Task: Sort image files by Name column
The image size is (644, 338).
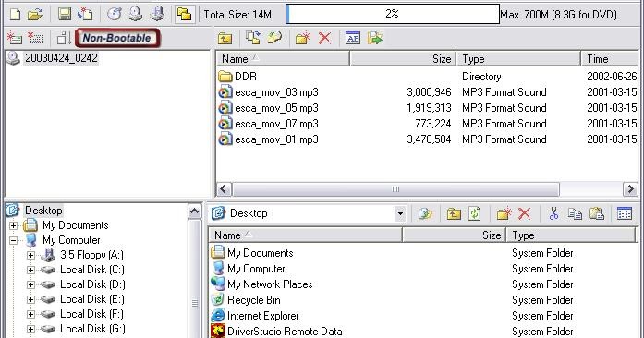Action: 283,59
